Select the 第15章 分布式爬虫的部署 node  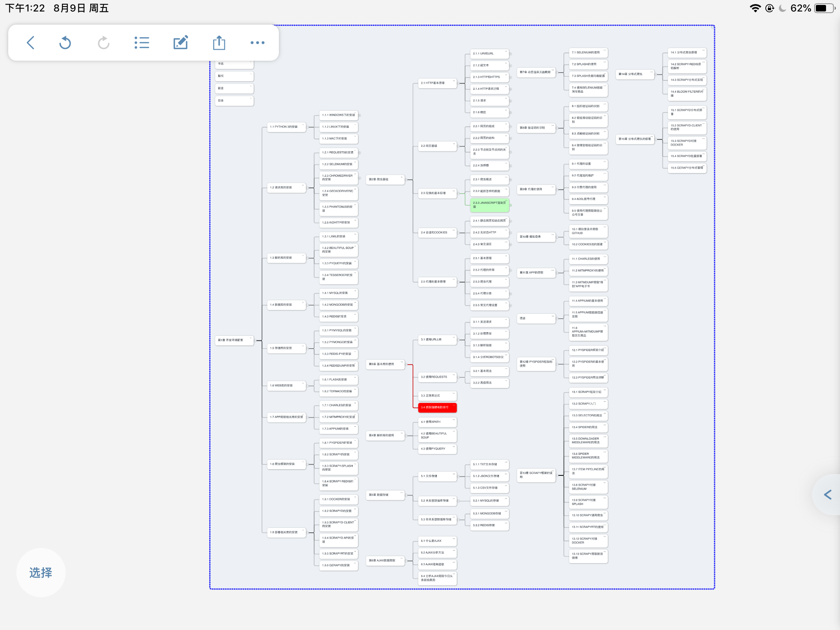pos(635,139)
